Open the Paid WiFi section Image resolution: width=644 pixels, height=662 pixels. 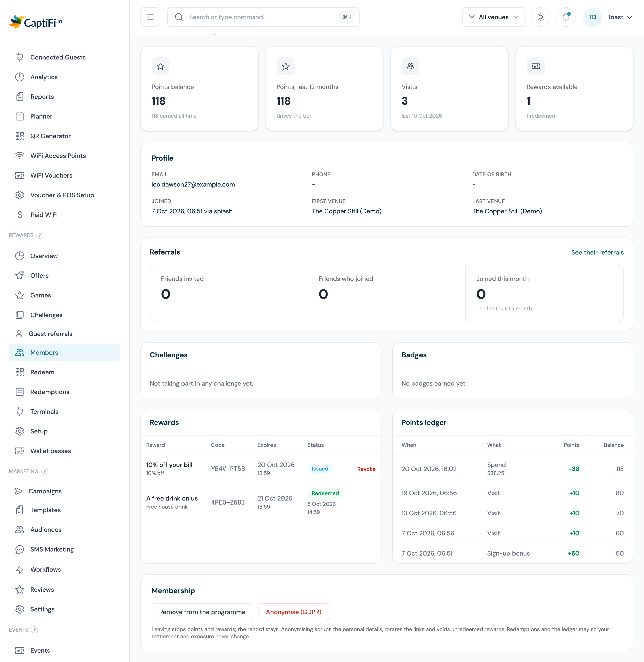click(x=64, y=215)
